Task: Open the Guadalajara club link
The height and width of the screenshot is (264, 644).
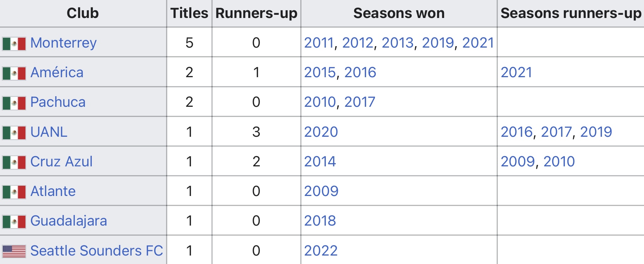Action: 68,221
